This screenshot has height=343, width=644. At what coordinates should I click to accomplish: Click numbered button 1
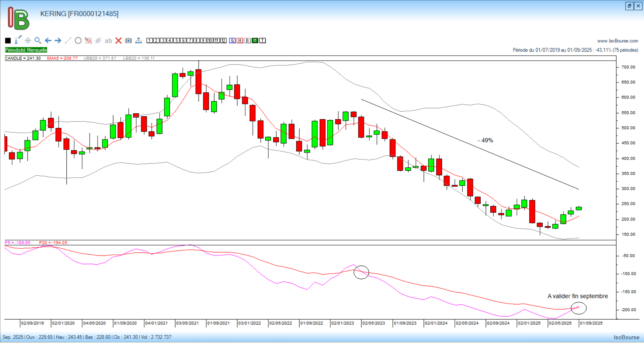150,41
